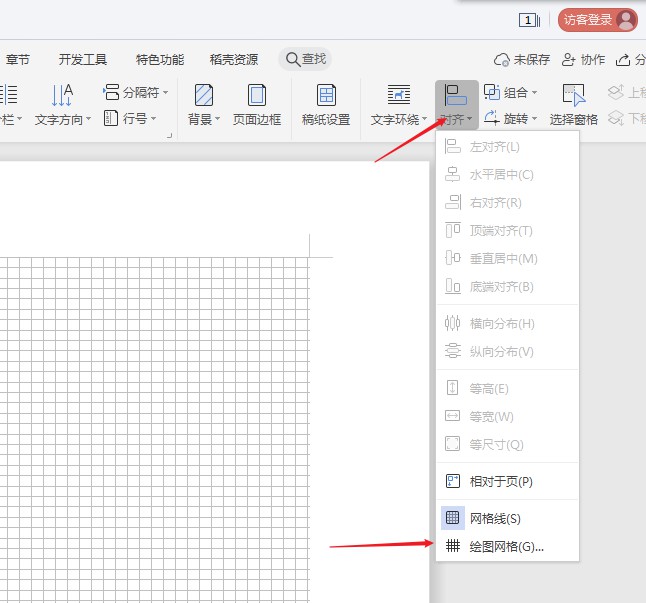Viewport: 646px width, 603px height.
Task: Expand the 旋转 dropdown arrow
Action: coord(534,119)
